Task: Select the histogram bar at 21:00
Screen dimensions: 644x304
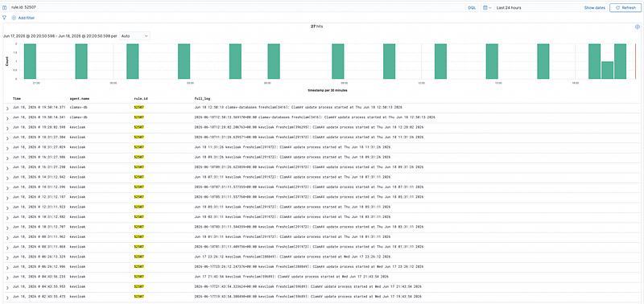Action: [x=30, y=61]
